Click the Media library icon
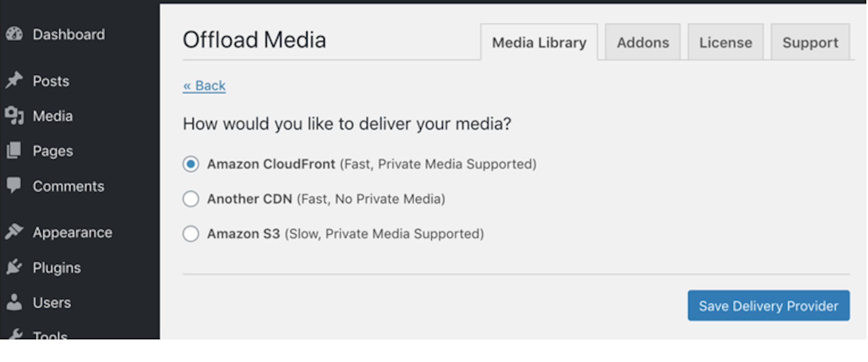The width and height of the screenshot is (868, 362). (x=14, y=115)
